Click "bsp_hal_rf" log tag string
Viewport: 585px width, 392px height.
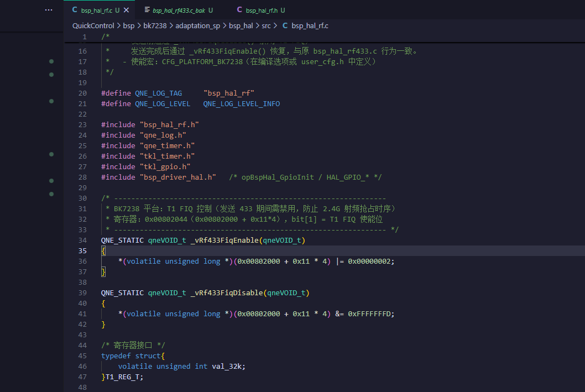click(x=229, y=93)
